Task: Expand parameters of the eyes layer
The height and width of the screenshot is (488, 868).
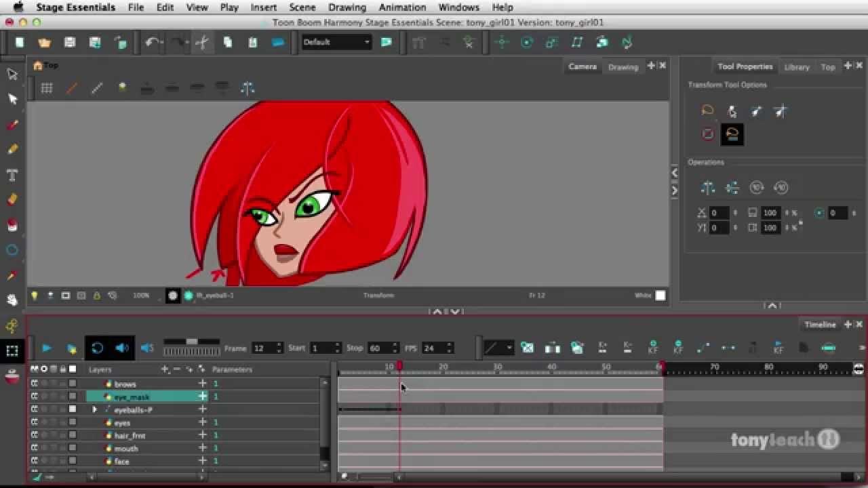Action: 202,422
